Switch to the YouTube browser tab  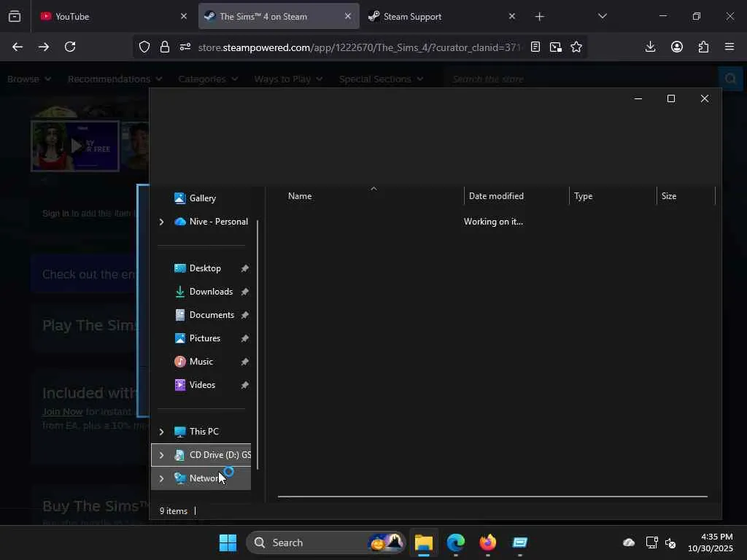112,17
